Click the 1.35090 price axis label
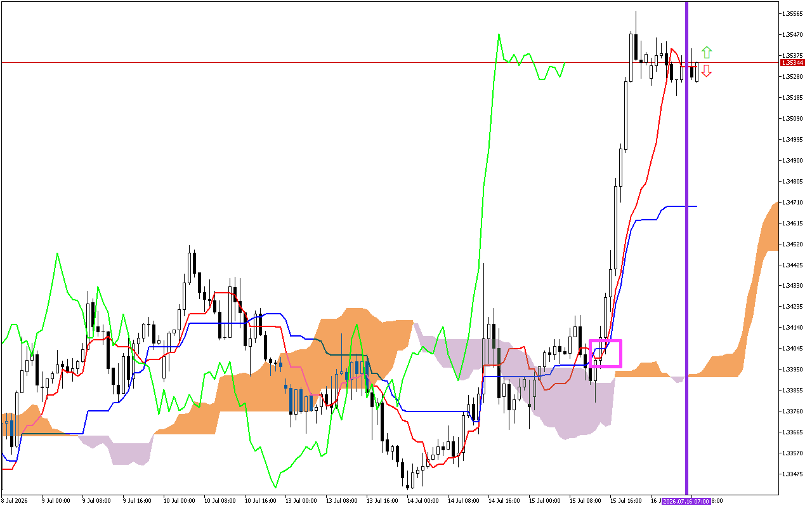Viewport: 812px width, 508px height. click(793, 118)
